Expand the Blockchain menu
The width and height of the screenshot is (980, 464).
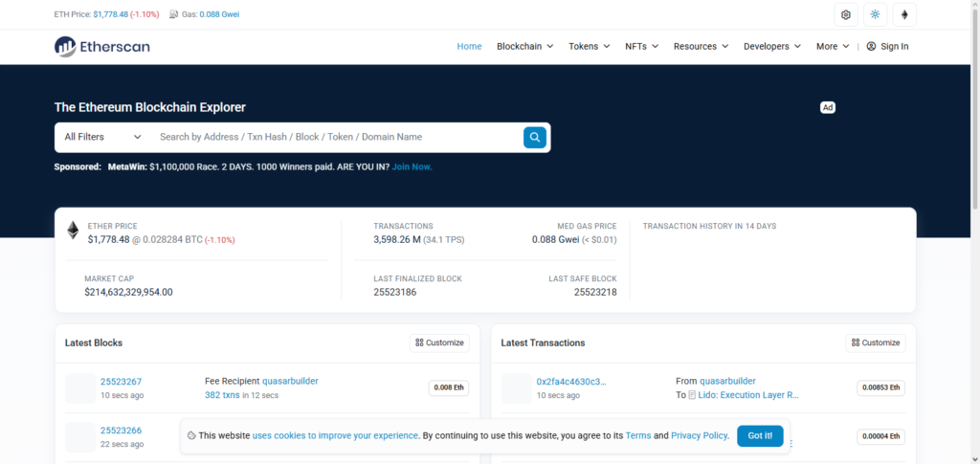pyautogui.click(x=525, y=46)
